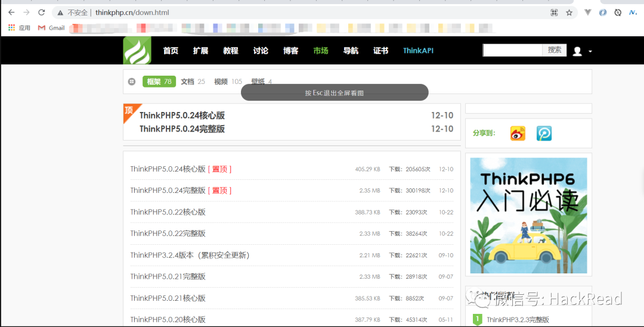
Task: Click the 下载: 22621次 download count
Action: click(x=408, y=255)
